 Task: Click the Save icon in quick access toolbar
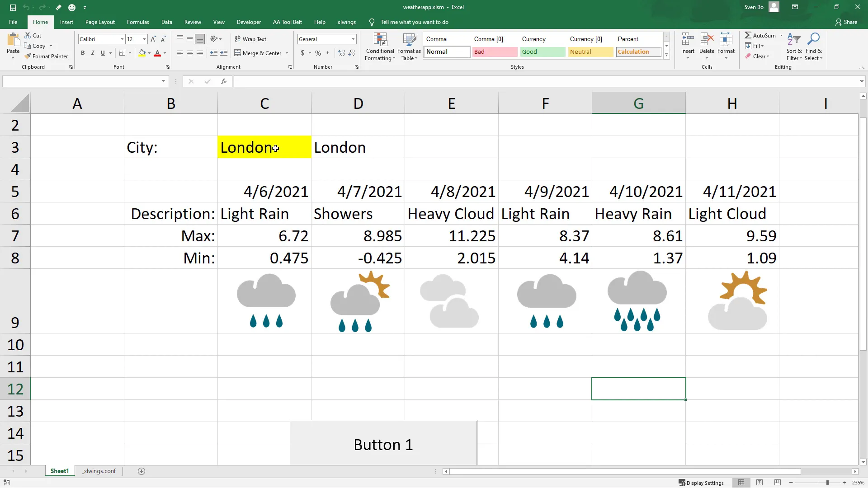pos(13,7)
